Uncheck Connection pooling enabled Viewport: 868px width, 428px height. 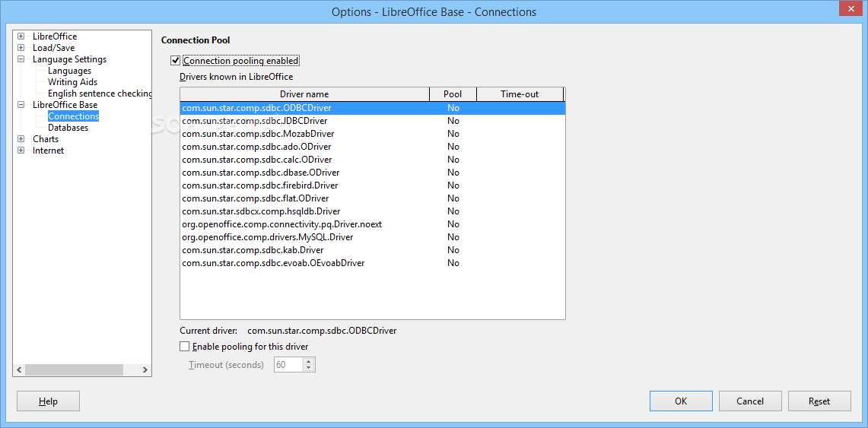[x=176, y=60]
